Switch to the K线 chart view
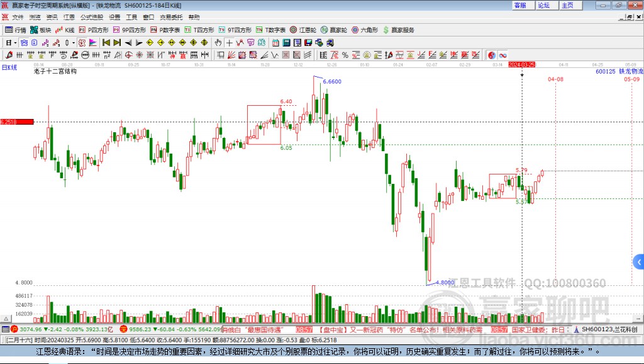The width and height of the screenshot is (644, 364). (x=65, y=30)
